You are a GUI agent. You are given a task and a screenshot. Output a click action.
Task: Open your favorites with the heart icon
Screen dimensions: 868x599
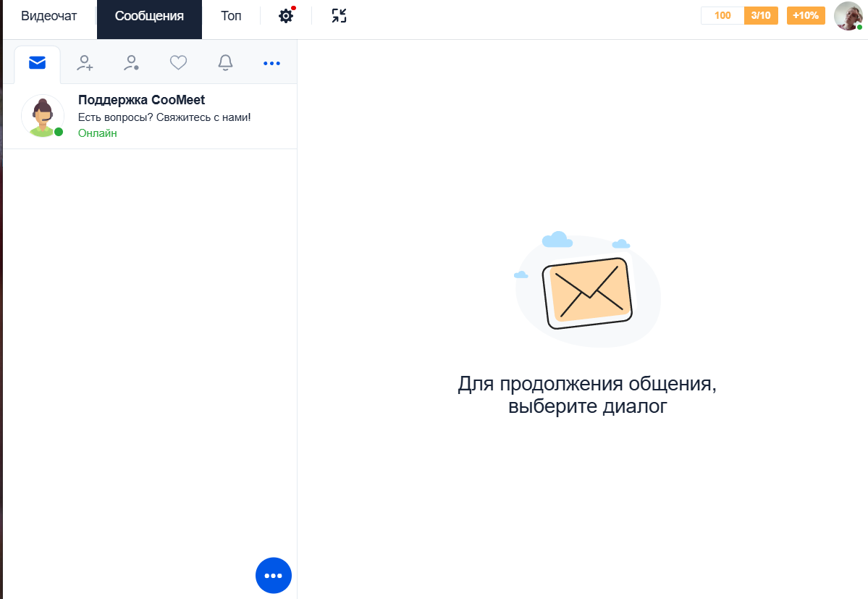178,63
